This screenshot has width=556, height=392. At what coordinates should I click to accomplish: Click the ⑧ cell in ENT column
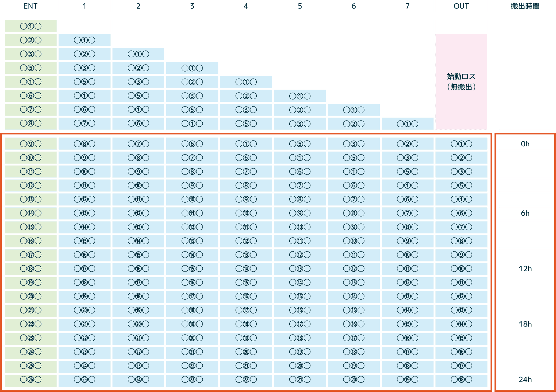31,123
